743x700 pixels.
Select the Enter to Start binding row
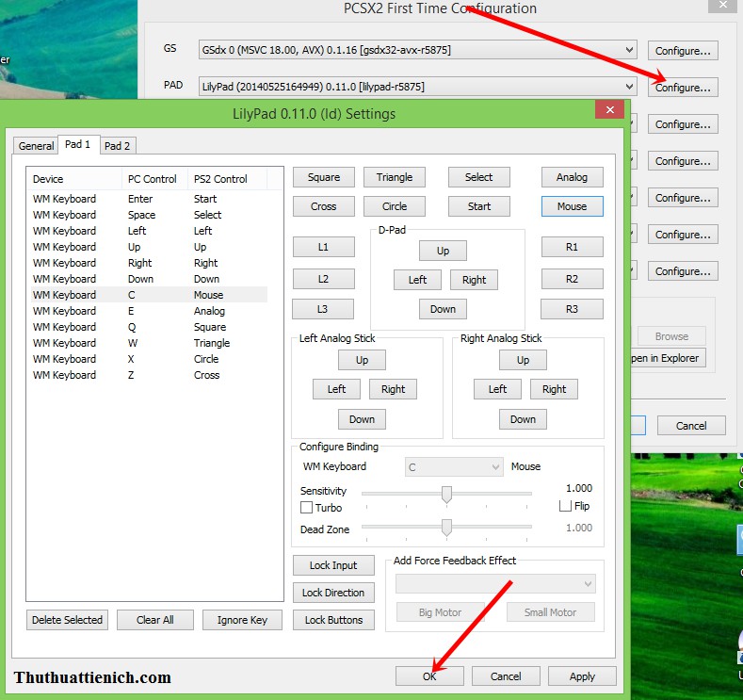pyautogui.click(x=149, y=199)
